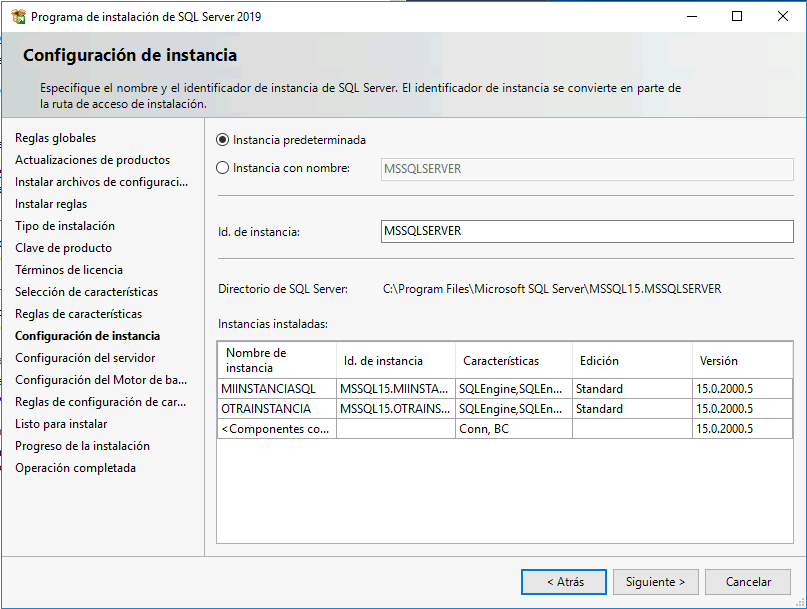This screenshot has width=807, height=609.
Task: Go back with the Atrás button
Action: click(x=564, y=582)
